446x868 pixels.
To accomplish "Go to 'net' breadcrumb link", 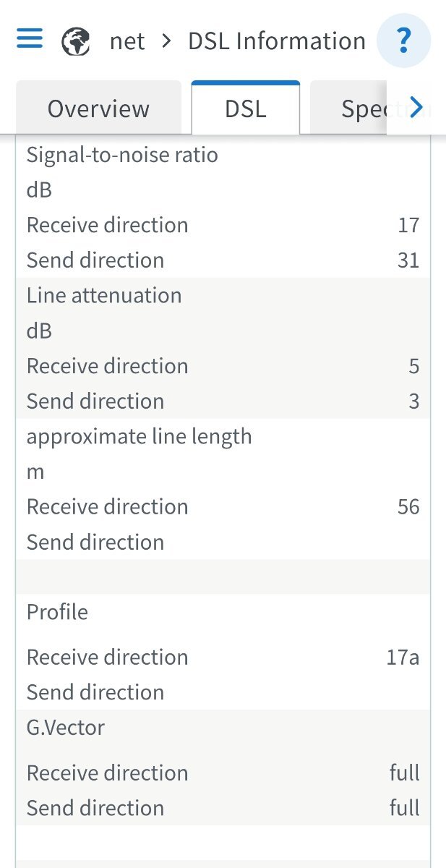I will [127, 42].
